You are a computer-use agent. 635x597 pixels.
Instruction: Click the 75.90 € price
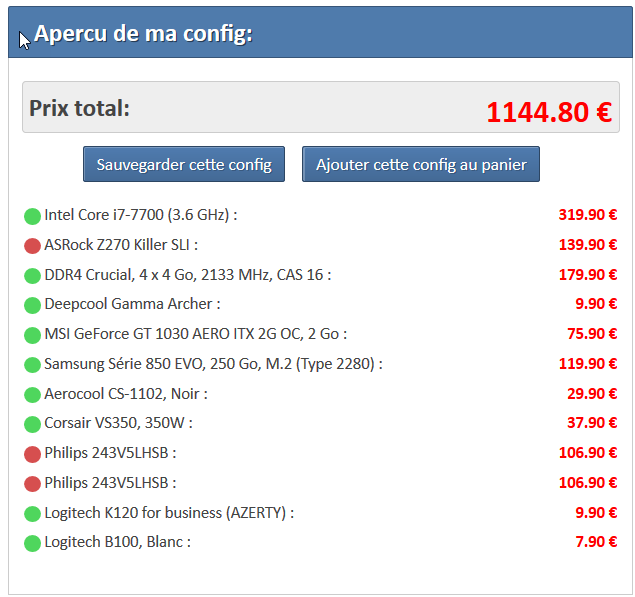point(592,334)
